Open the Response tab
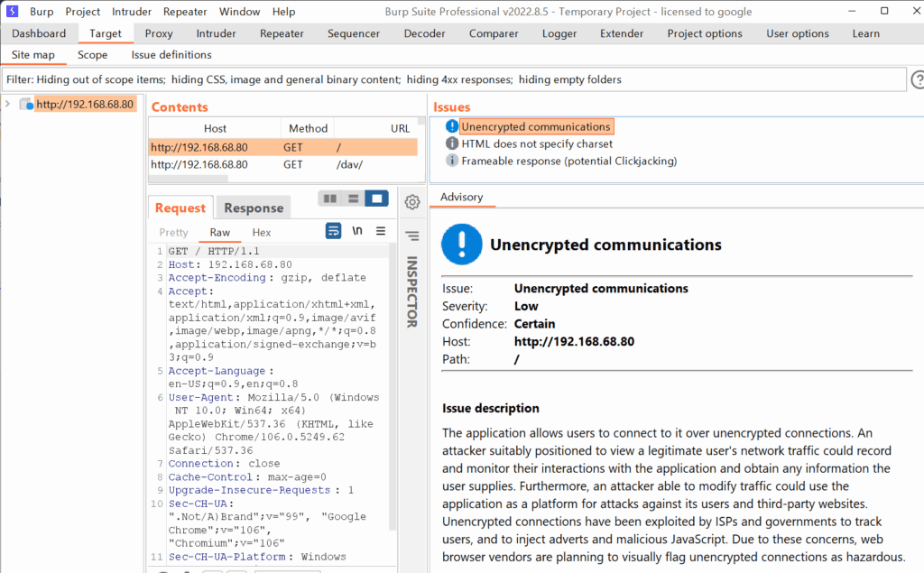This screenshot has height=573, width=924. click(x=254, y=208)
